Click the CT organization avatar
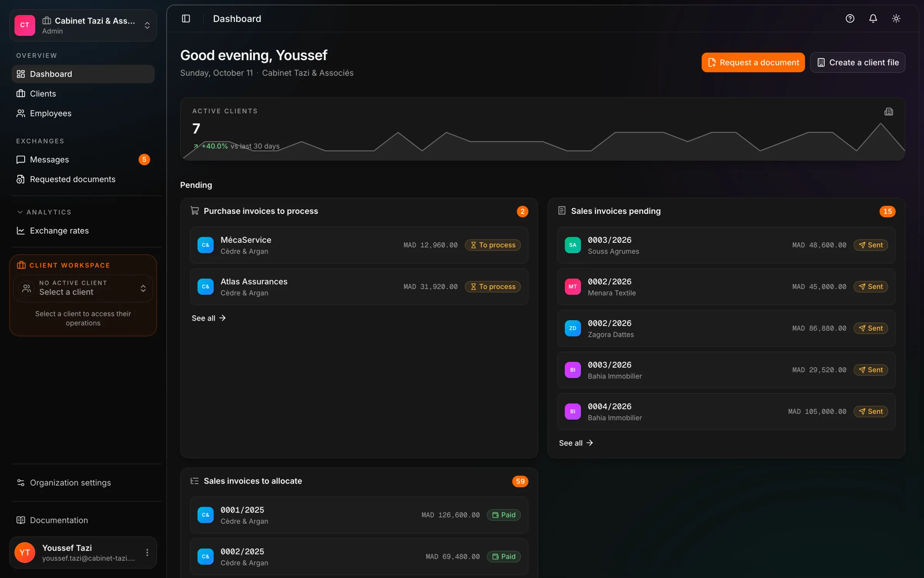The image size is (924, 578). 25,25
